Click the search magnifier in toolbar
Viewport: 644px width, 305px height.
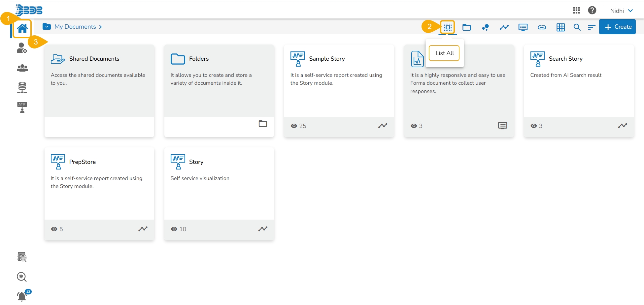(577, 27)
